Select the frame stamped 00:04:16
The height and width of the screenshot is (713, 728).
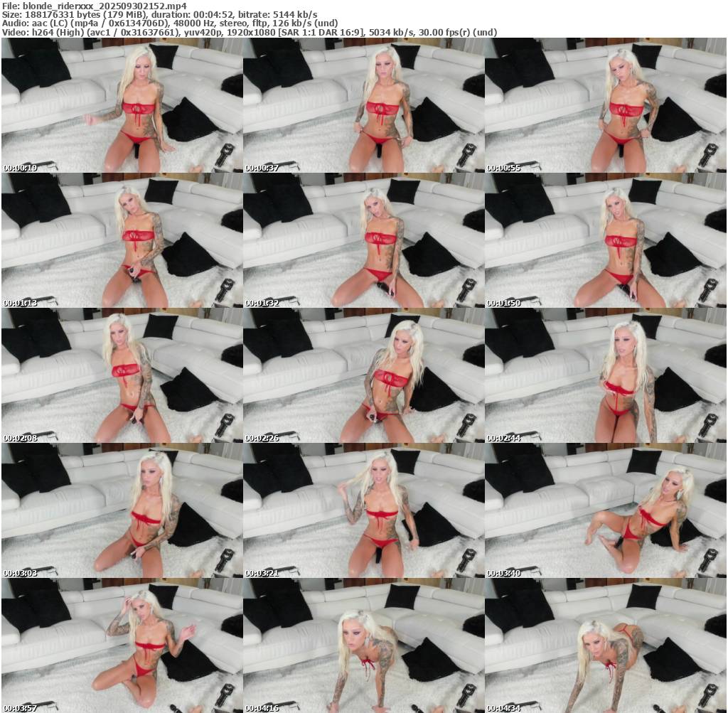point(363,645)
